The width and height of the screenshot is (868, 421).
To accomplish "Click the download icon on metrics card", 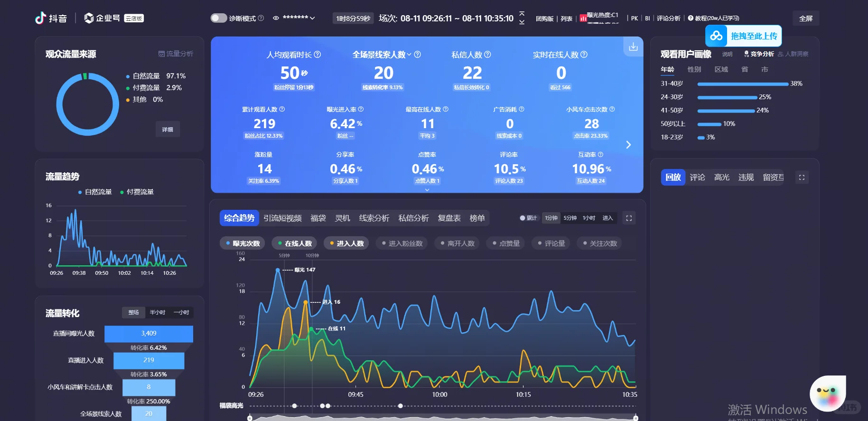I will (x=633, y=47).
